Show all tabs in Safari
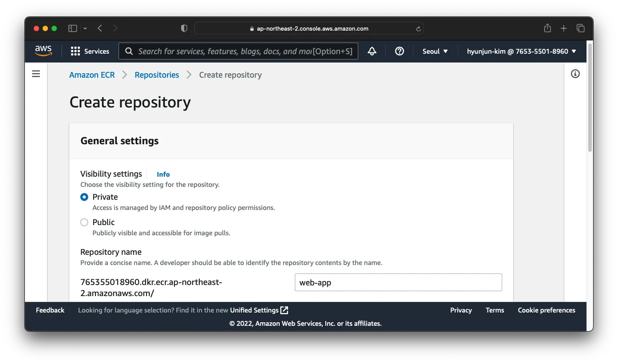 click(x=581, y=28)
